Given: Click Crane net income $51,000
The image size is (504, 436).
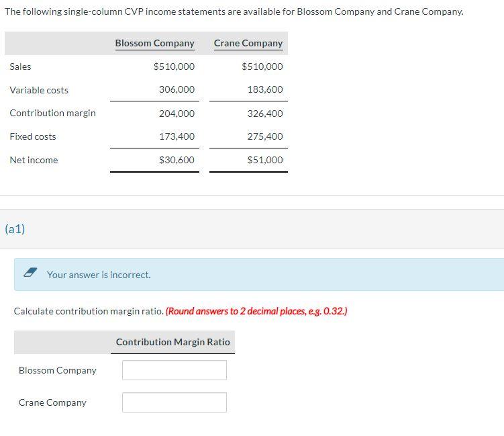Looking at the screenshot, I should pyautogui.click(x=265, y=160).
